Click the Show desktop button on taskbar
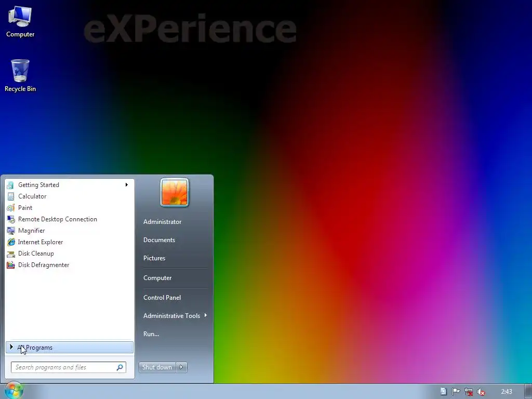The image size is (532, 399). (528, 392)
